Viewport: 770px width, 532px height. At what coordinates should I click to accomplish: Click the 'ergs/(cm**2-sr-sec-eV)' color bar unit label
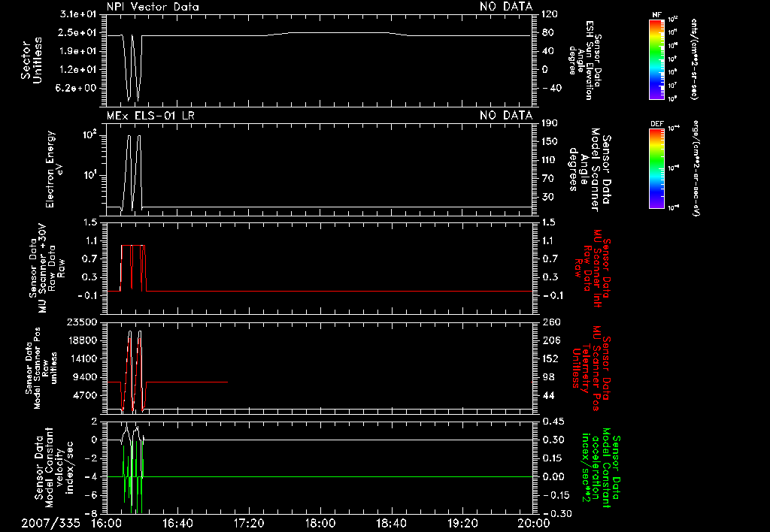pyautogui.click(x=696, y=168)
